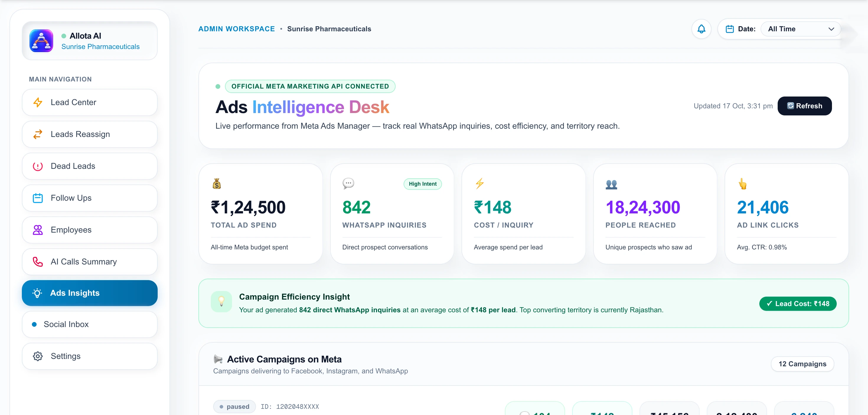The width and height of the screenshot is (868, 415).
Task: Click the megaphone Active Campaigns icon
Action: (218, 359)
